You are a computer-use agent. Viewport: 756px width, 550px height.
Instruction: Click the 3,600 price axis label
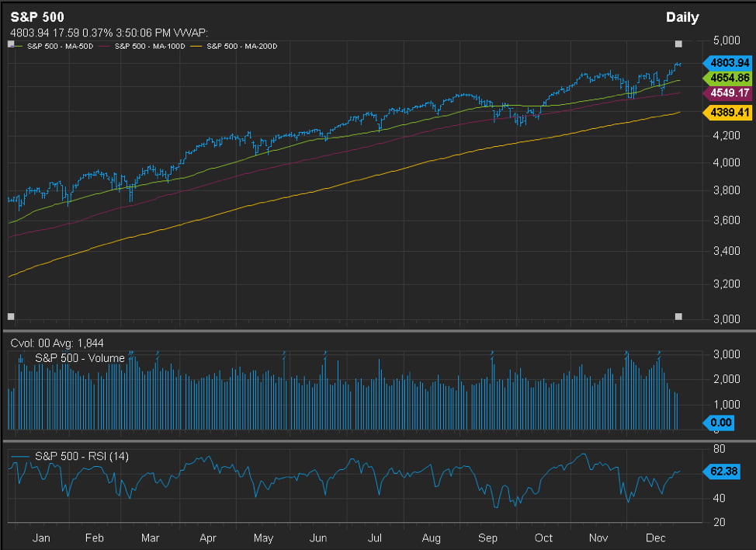pyautogui.click(x=726, y=220)
